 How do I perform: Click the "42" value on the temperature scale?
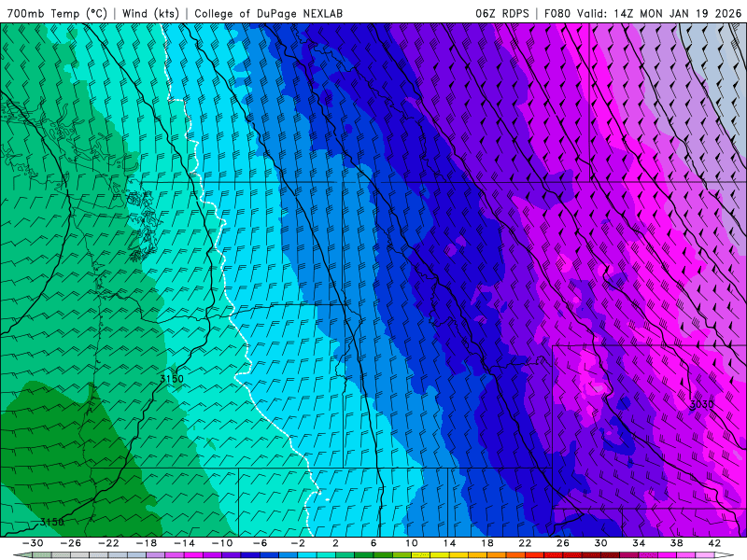(713, 543)
